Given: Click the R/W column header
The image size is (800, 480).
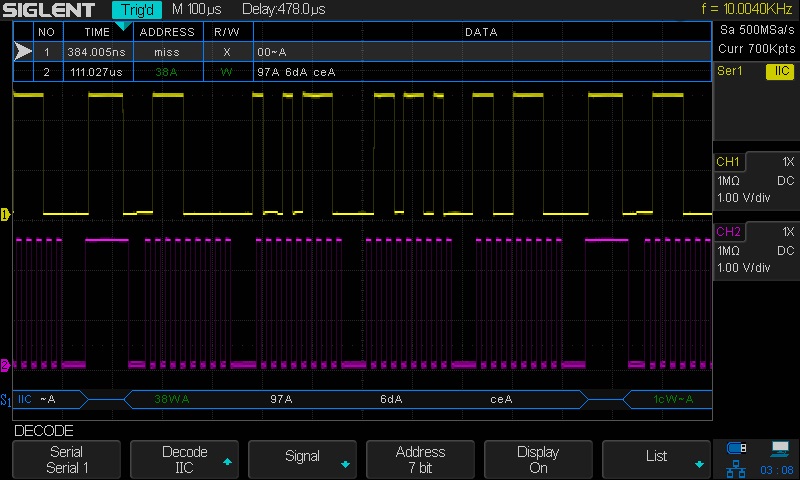Looking at the screenshot, I should click(227, 32).
